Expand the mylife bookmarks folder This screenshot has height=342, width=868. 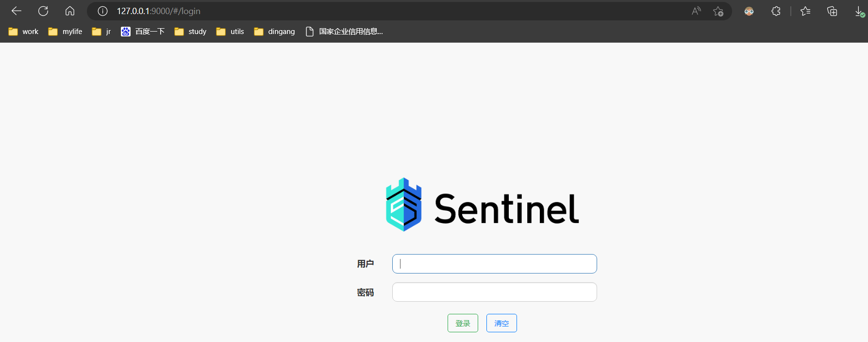(x=66, y=32)
